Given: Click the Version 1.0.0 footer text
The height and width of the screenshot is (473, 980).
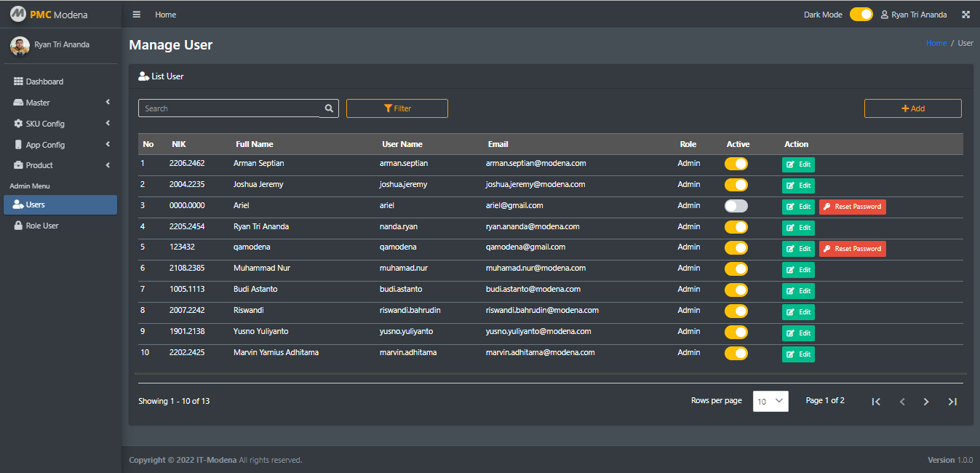Looking at the screenshot, I should tap(950, 460).
